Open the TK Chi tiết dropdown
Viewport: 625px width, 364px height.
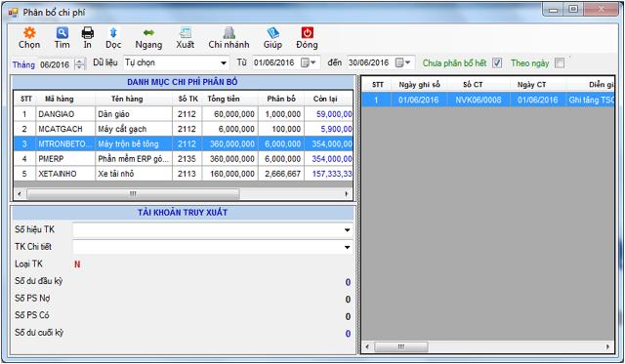coord(348,247)
